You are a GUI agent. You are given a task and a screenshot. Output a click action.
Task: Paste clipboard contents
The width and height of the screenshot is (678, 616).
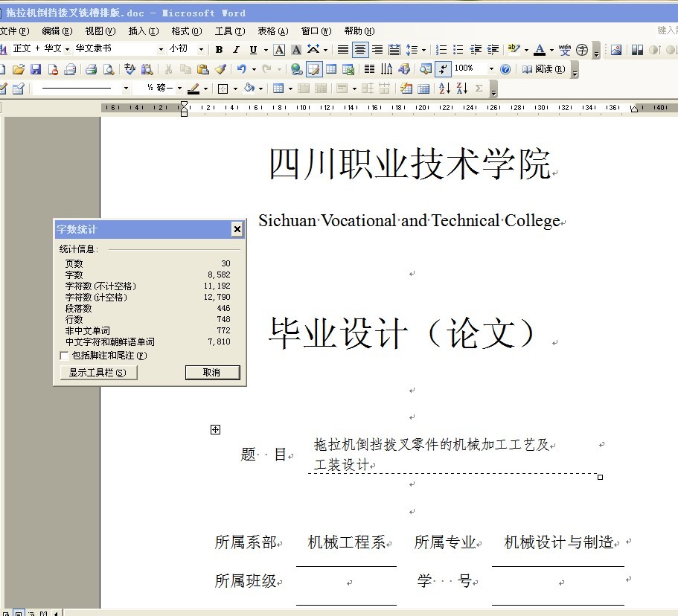click(202, 69)
